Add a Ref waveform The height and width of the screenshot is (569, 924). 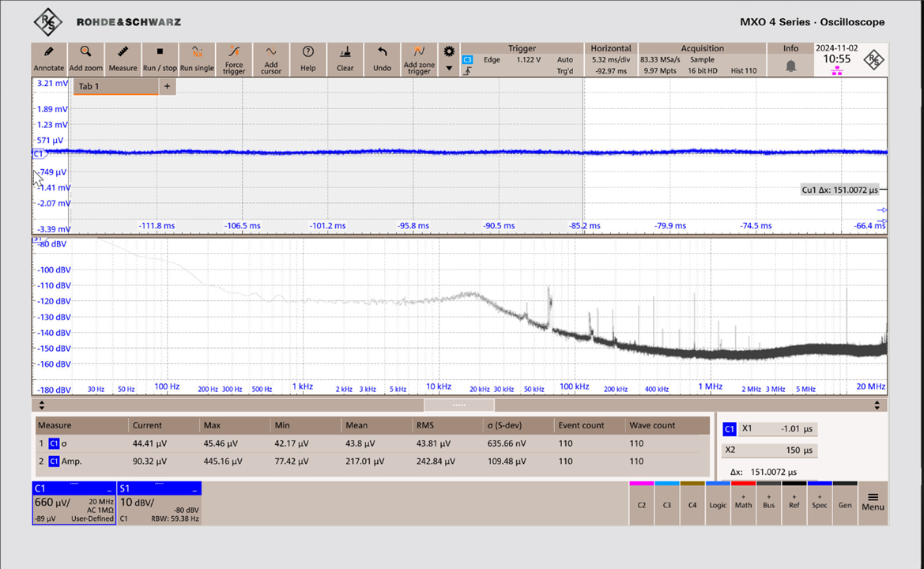pos(794,504)
